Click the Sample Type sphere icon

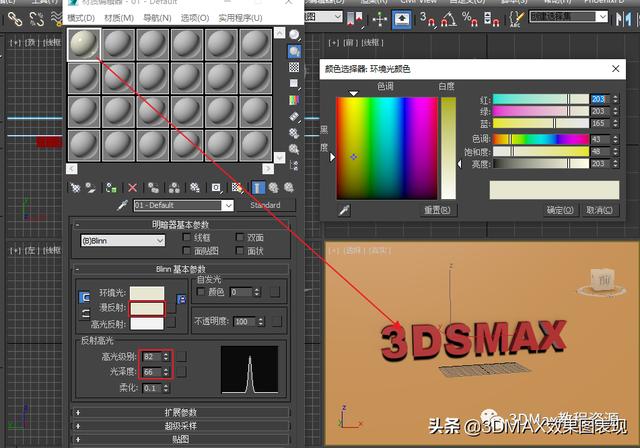[x=295, y=35]
